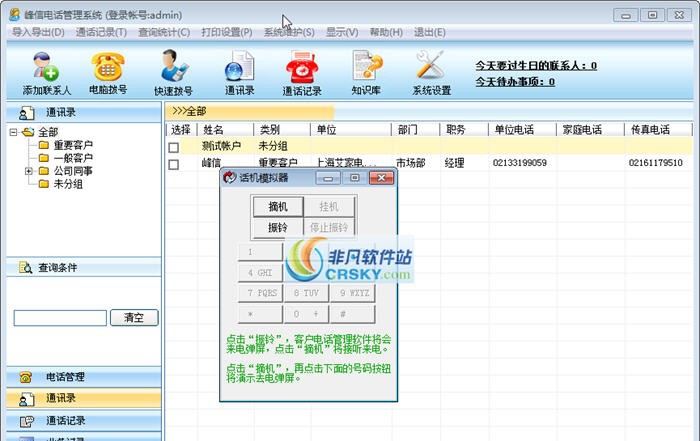
Task: Open the 帮助(H) menu
Action: pyautogui.click(x=386, y=33)
